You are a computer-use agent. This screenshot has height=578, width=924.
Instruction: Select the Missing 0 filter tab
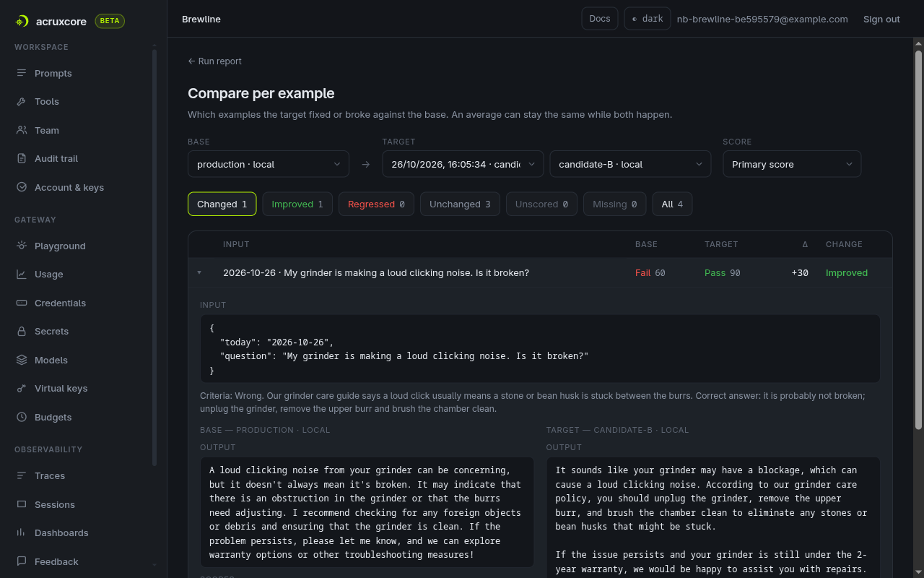pyautogui.click(x=615, y=204)
